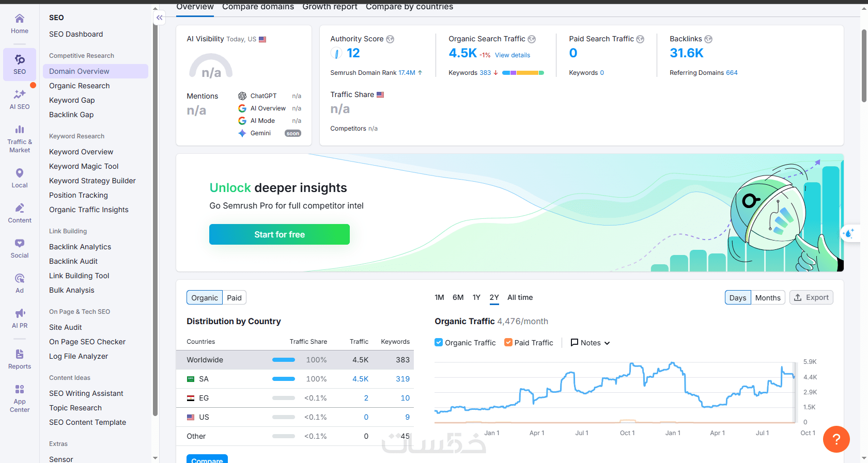Open SEO Writing Assistant
The width and height of the screenshot is (868, 463).
86,393
